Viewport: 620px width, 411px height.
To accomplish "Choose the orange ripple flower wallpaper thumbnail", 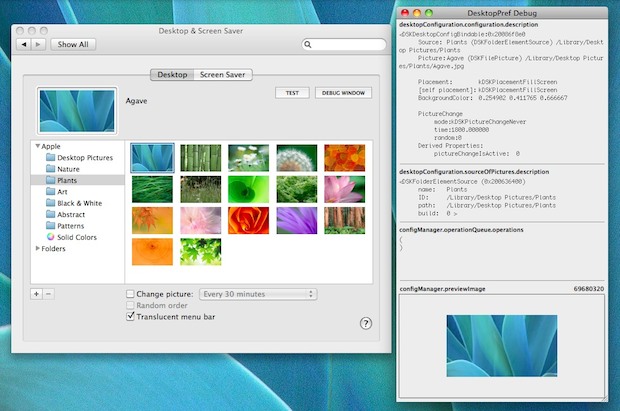I will pos(152,252).
